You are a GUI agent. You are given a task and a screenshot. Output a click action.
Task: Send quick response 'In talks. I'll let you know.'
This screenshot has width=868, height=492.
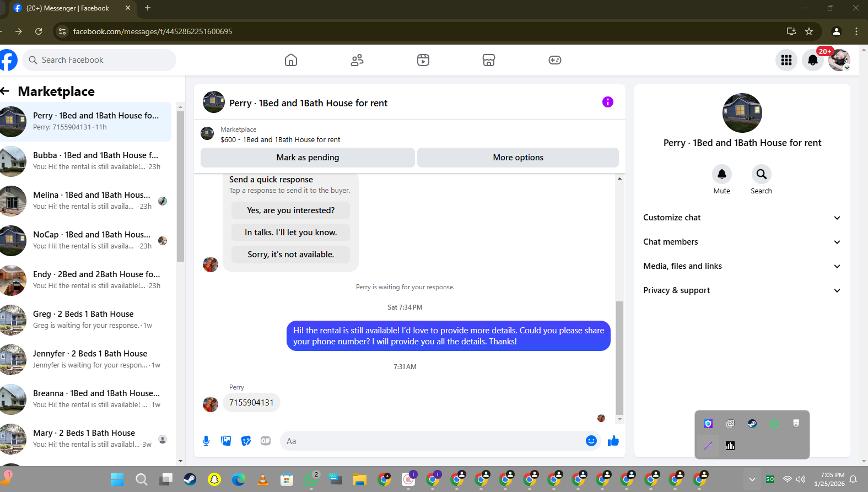tap(290, 233)
